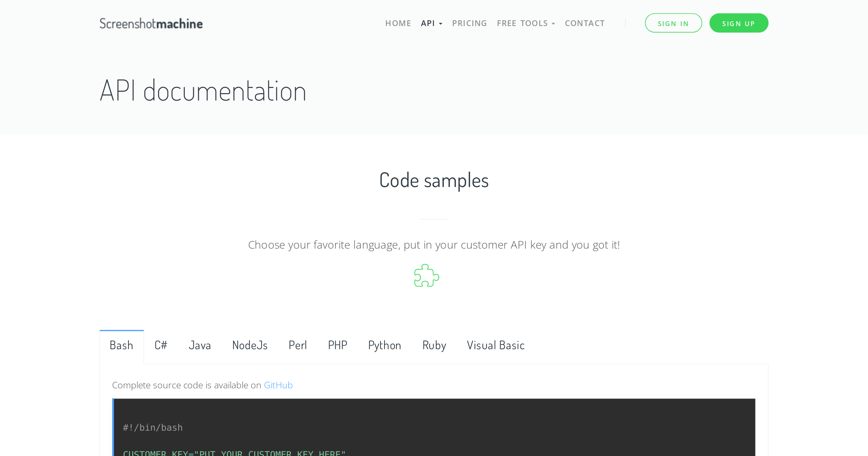Viewport: 868px width, 456px height.
Task: Show the Perl code sample
Action: tap(298, 345)
